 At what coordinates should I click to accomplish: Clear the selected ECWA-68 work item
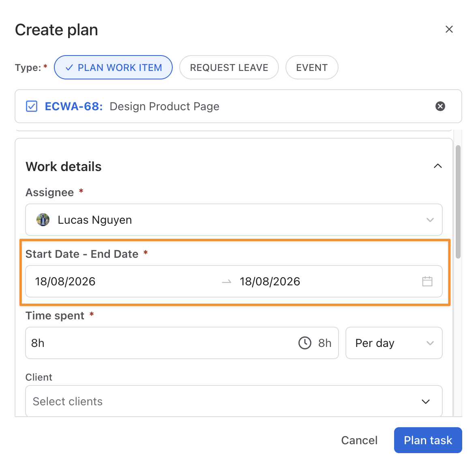pyautogui.click(x=440, y=106)
